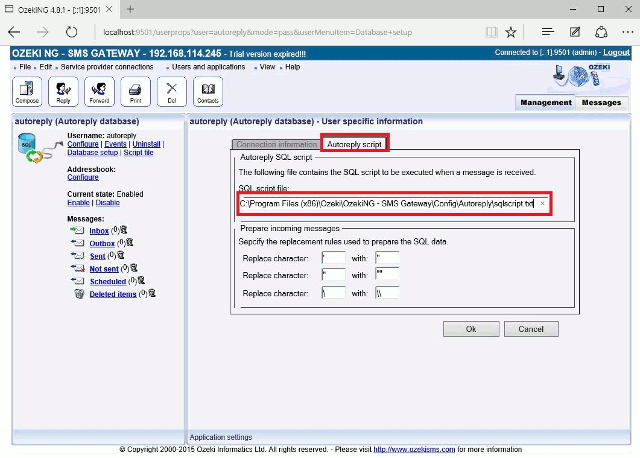Click the Inbox envelope icon

77,230
